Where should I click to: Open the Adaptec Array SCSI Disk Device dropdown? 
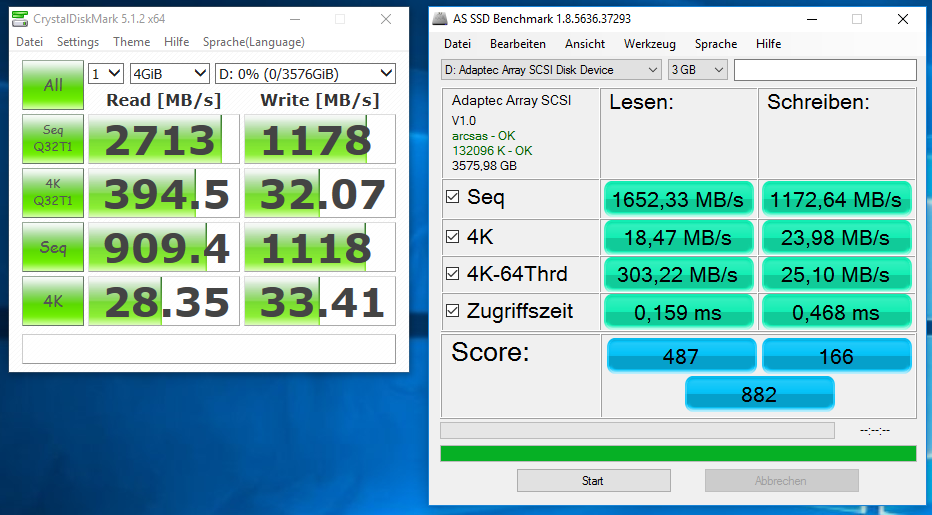click(551, 70)
